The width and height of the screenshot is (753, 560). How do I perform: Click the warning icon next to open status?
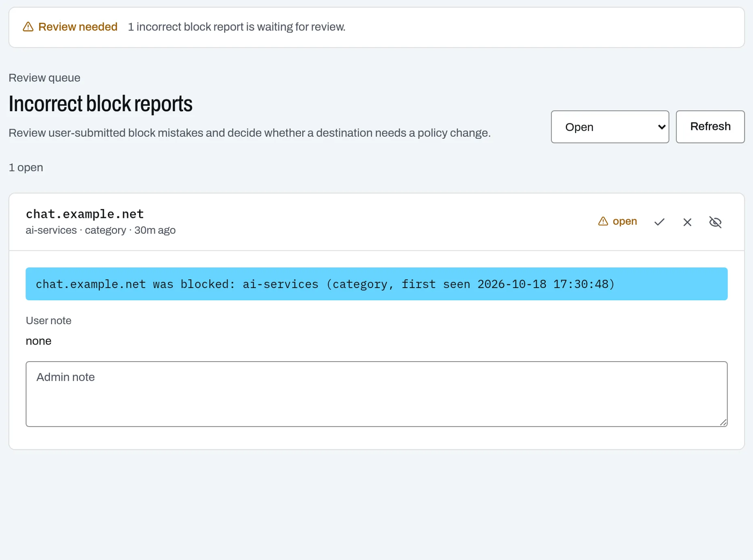tap(603, 221)
